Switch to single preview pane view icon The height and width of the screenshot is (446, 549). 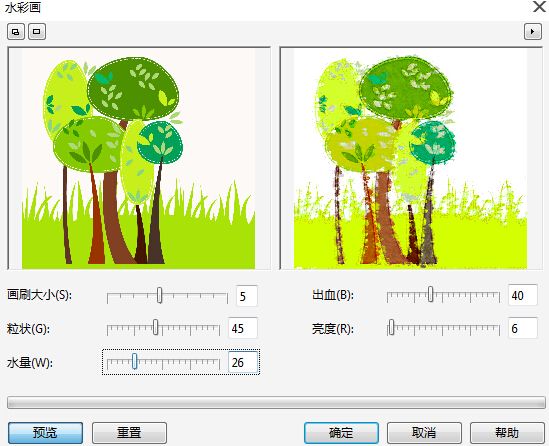[37, 32]
